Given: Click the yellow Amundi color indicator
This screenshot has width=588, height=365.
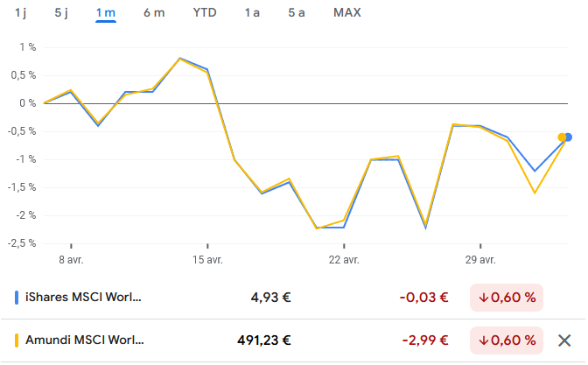Looking at the screenshot, I should click(17, 340).
